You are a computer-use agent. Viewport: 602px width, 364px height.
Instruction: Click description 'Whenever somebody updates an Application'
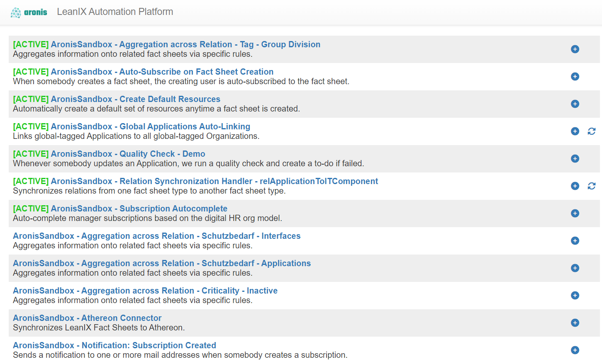tap(188, 164)
